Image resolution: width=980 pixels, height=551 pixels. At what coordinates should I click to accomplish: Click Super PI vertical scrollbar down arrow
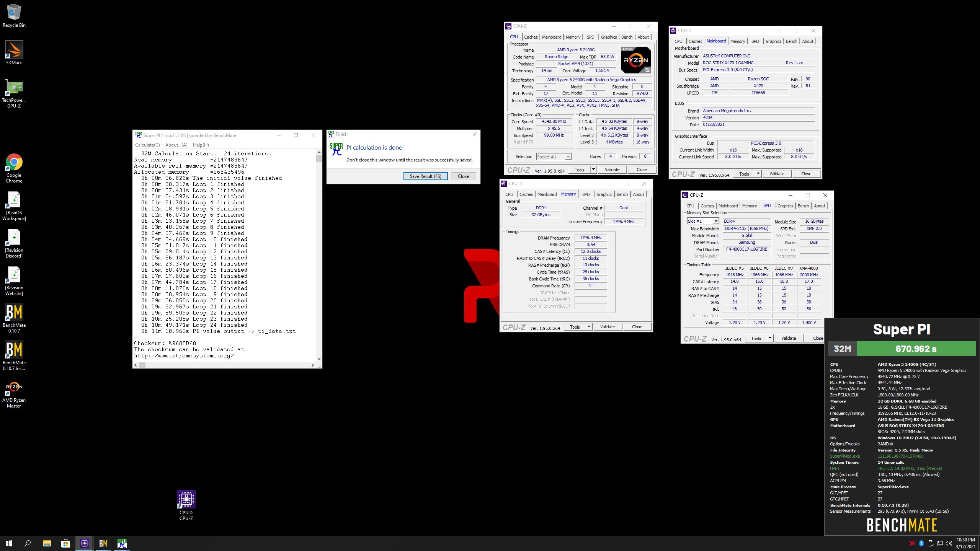click(319, 359)
